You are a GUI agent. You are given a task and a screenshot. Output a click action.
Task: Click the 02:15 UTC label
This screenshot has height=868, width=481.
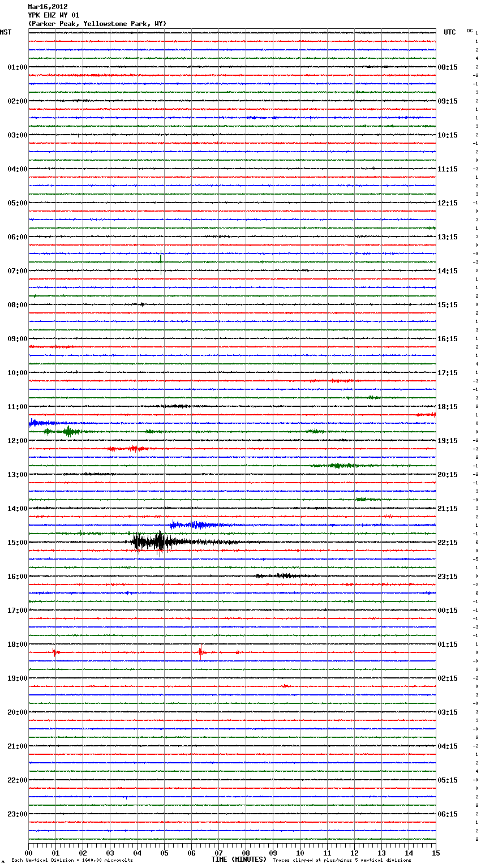(x=448, y=678)
